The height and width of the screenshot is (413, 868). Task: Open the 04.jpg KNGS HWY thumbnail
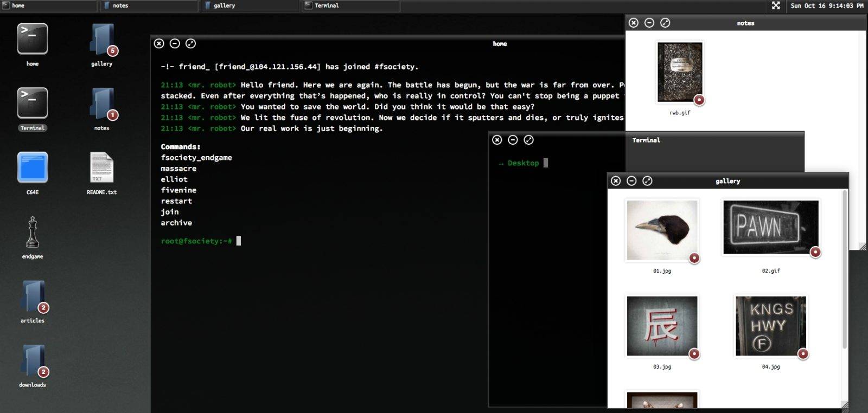point(770,326)
